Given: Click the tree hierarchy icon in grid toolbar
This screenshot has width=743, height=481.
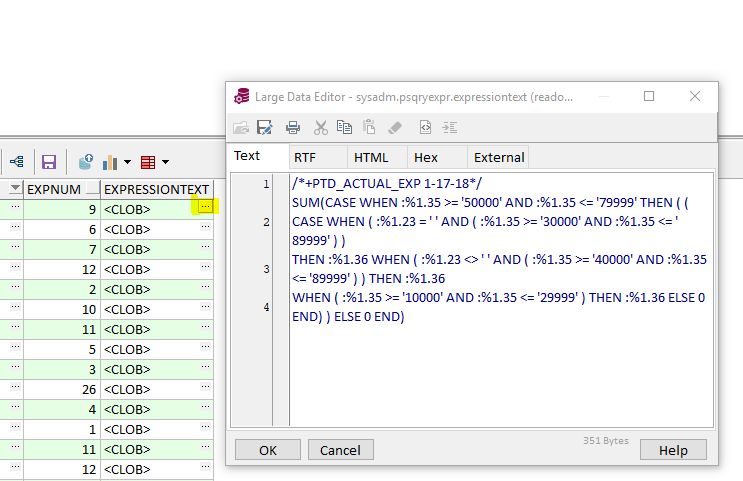Looking at the screenshot, I should click(x=17, y=162).
